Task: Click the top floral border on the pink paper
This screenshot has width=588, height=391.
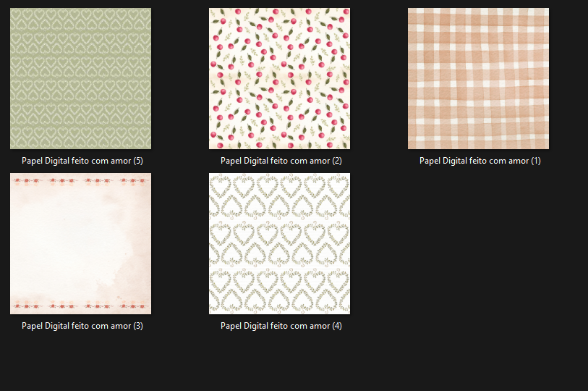Action: [80, 180]
